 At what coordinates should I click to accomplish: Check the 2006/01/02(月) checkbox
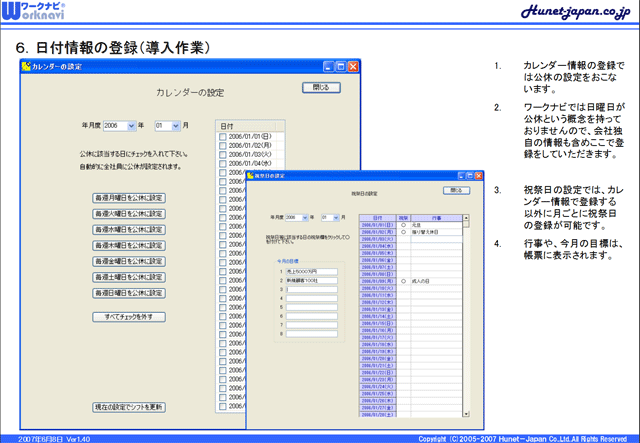(x=222, y=146)
